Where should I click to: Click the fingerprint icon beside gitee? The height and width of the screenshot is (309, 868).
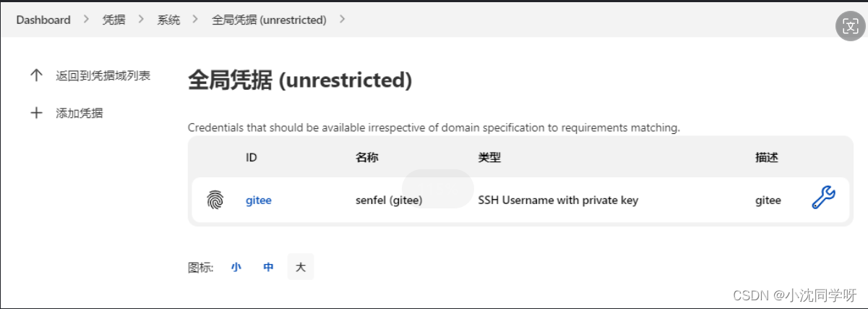pyautogui.click(x=215, y=200)
